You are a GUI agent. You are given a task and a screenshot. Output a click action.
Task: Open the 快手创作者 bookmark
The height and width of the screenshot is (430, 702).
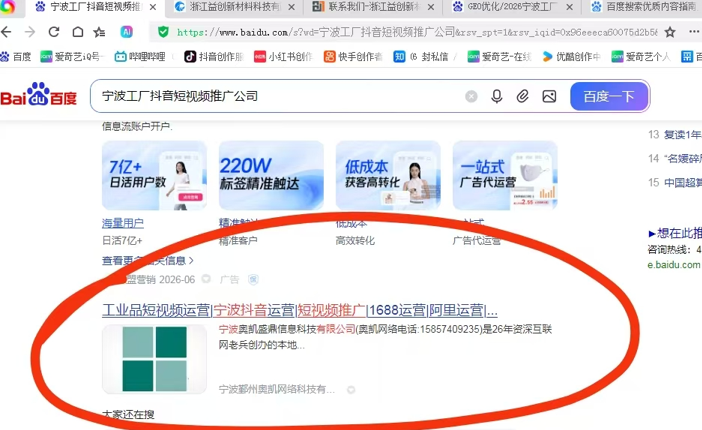point(353,56)
